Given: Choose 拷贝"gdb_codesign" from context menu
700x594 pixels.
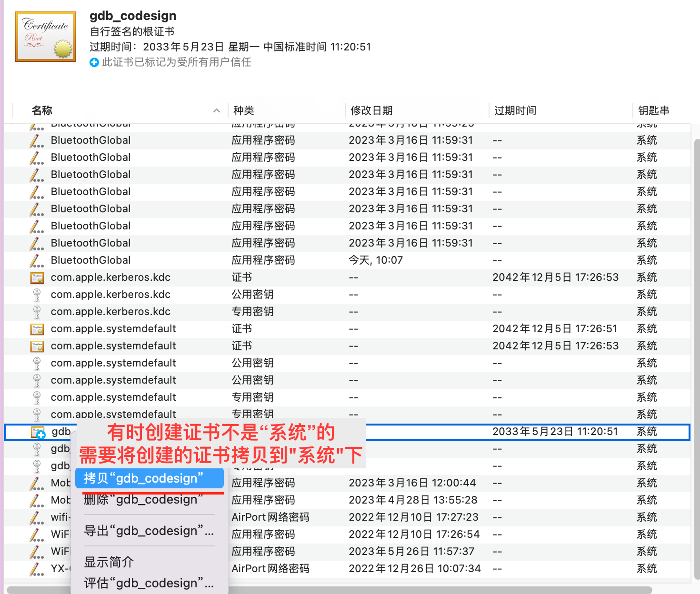Looking at the screenshot, I should 144,478.
